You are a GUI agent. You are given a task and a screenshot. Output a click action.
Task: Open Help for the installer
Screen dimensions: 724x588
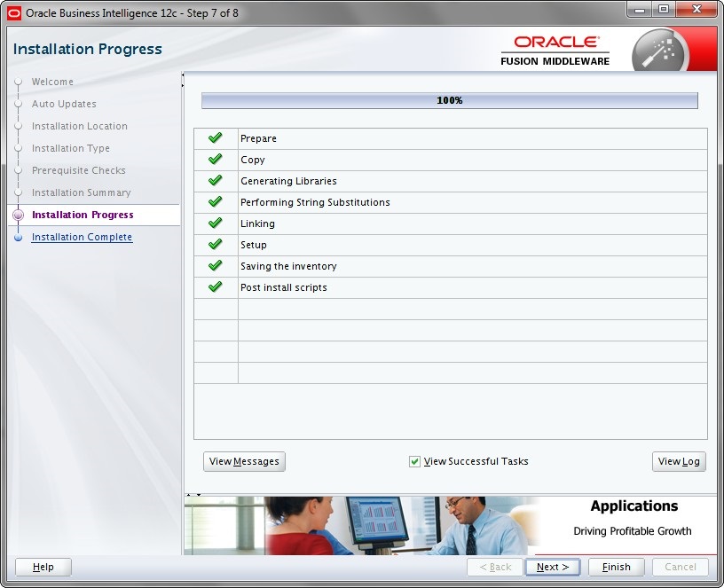click(x=43, y=567)
